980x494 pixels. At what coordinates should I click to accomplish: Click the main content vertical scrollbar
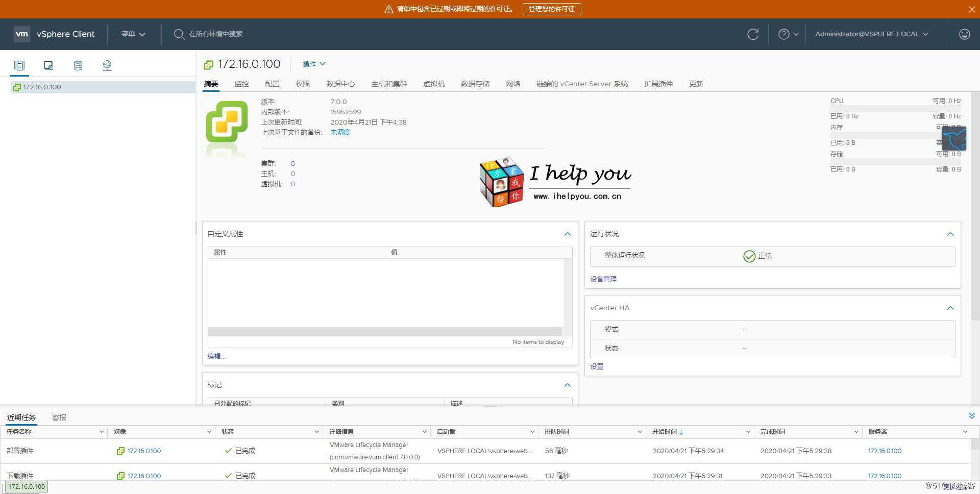(x=975, y=206)
